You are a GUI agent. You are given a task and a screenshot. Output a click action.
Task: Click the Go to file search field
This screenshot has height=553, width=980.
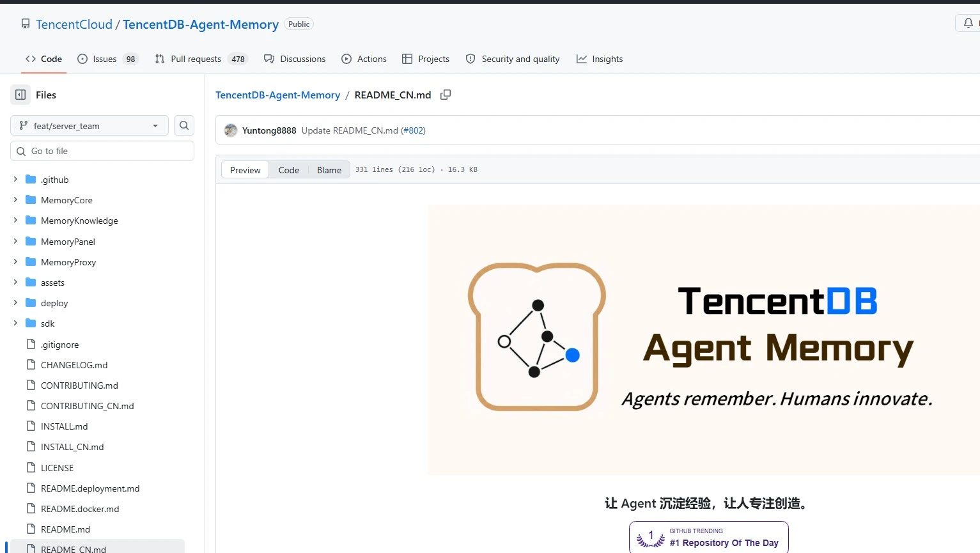point(102,151)
